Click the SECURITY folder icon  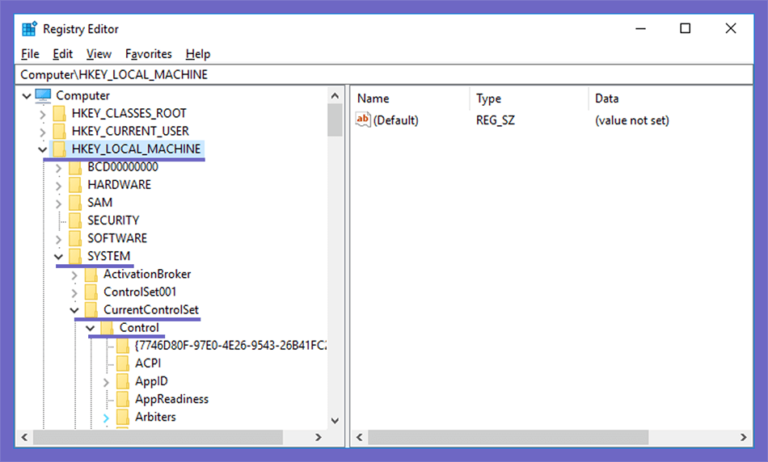pyautogui.click(x=75, y=220)
